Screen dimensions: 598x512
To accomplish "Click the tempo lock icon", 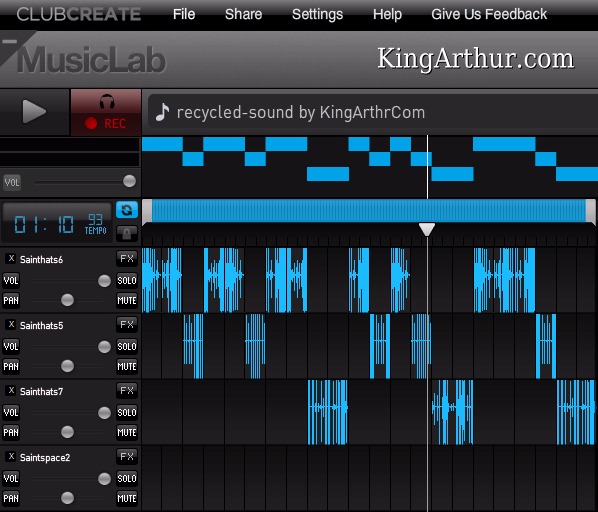I will 127,233.
